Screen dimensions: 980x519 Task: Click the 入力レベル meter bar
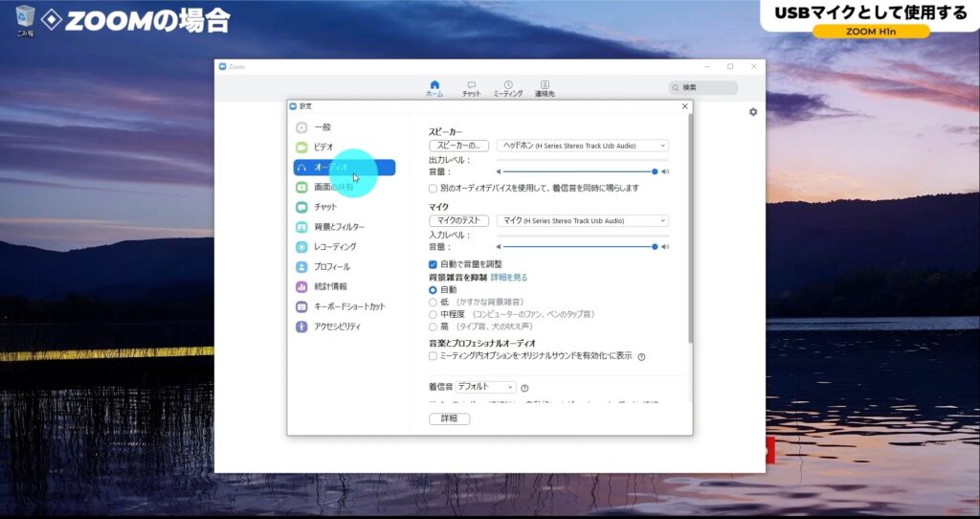(x=583, y=236)
